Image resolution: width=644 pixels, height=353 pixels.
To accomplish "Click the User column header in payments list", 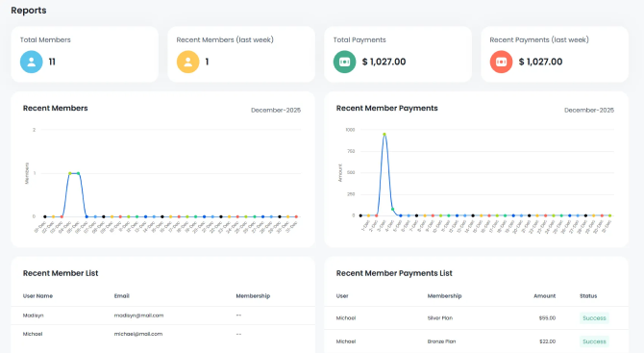I will [x=342, y=296].
